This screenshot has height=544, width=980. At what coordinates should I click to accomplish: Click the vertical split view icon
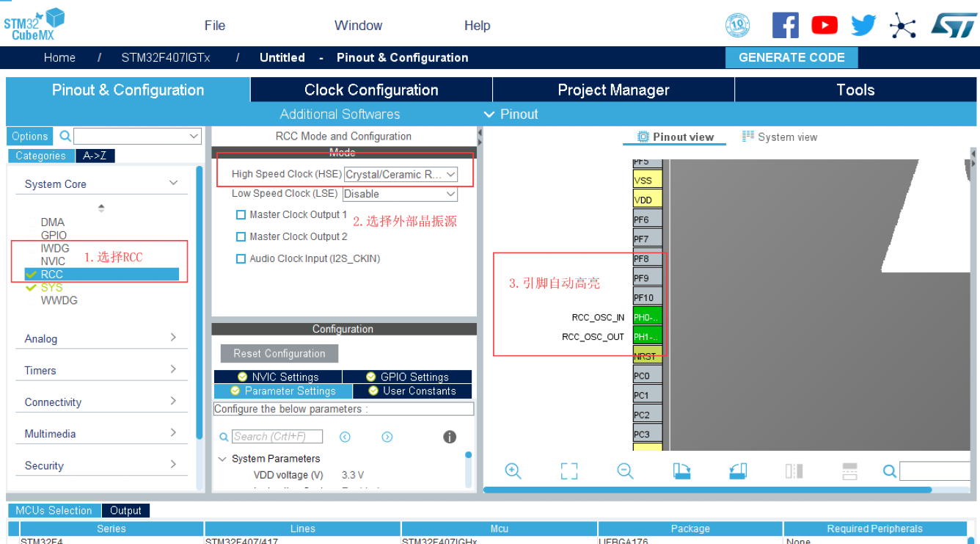[794, 471]
